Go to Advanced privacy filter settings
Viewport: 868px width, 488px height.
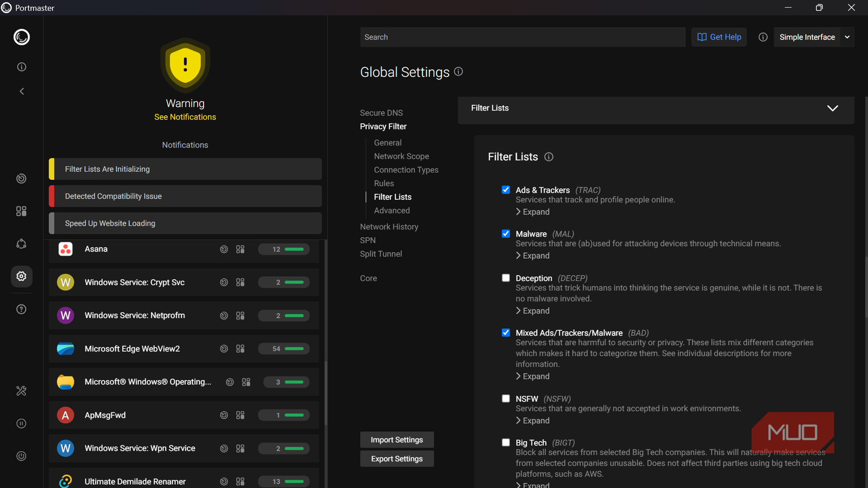tap(392, 210)
